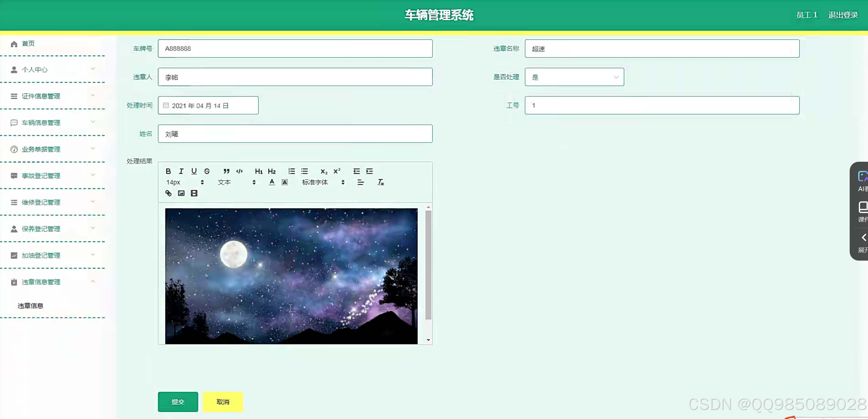868x419 pixels.
Task: Select 违章信息 under 违章信息管理
Action: [x=30, y=305]
